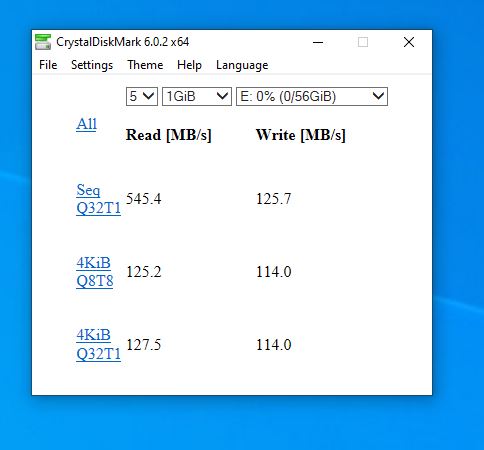Click the CrystalDiskMark 6.0.2 x64 title text
The image size is (484, 450).
click(x=122, y=42)
